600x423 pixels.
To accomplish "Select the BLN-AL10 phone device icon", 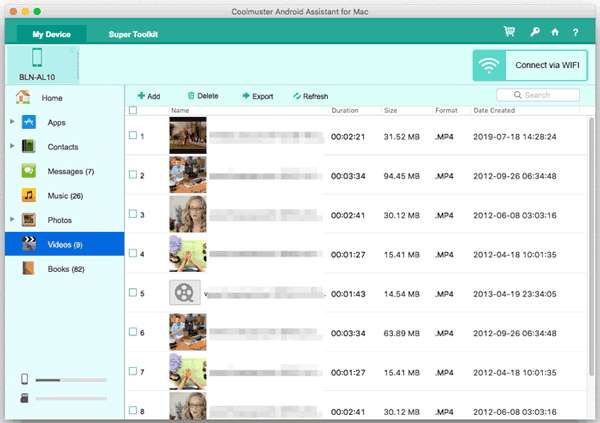I will (37, 58).
